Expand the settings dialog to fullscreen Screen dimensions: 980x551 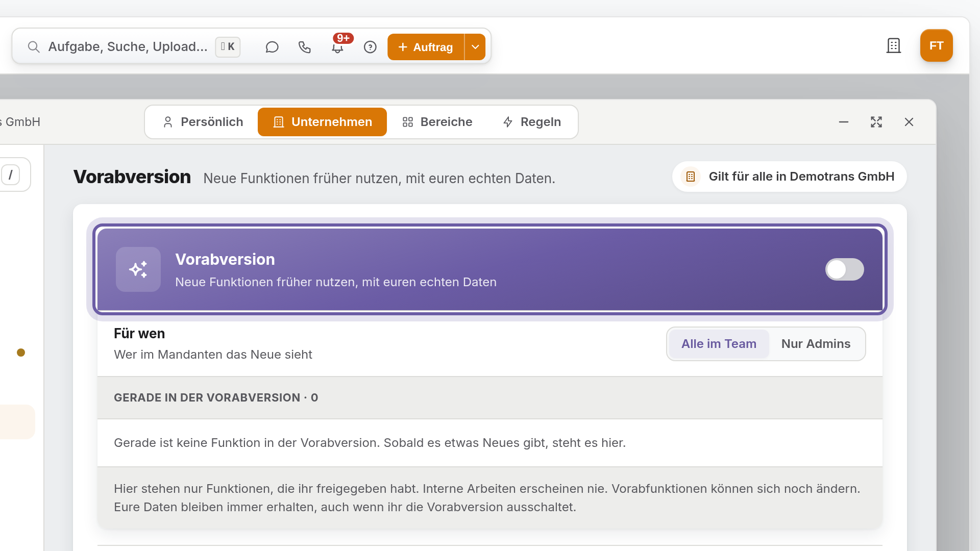(x=876, y=122)
